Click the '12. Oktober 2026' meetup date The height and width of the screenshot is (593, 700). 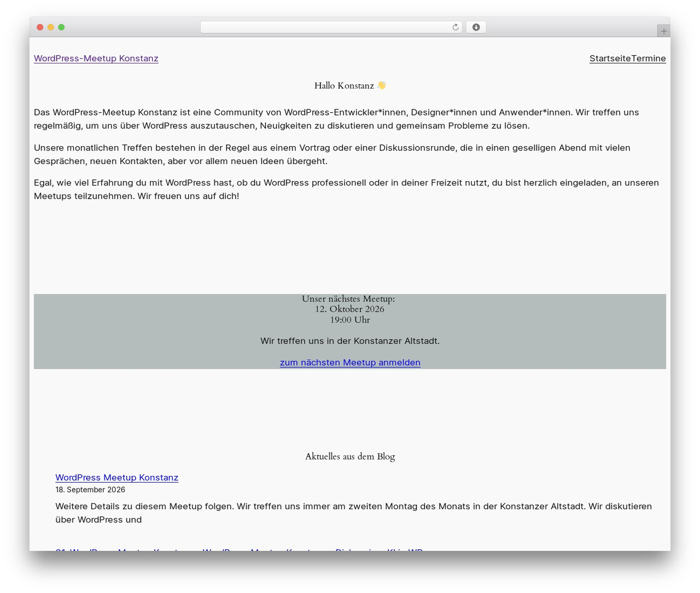tap(350, 309)
